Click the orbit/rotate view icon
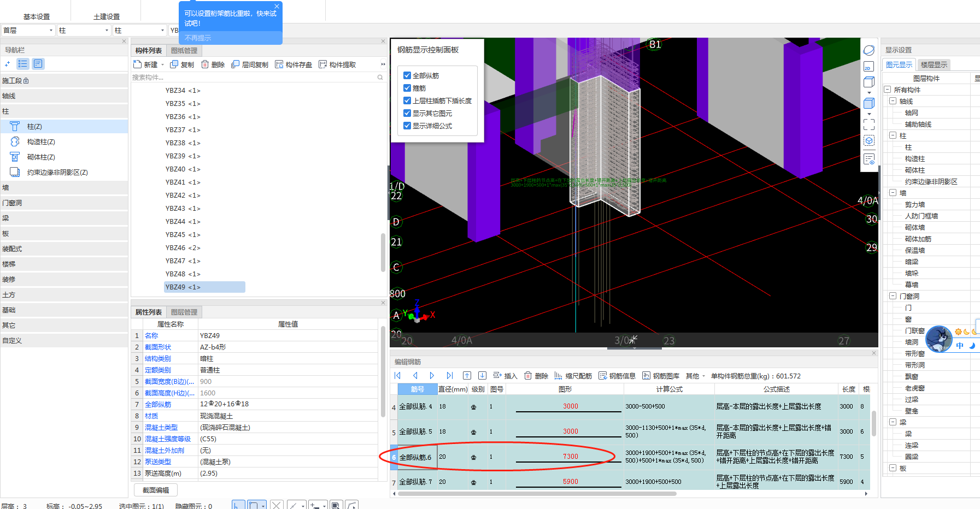This screenshot has height=509, width=980. [869, 50]
